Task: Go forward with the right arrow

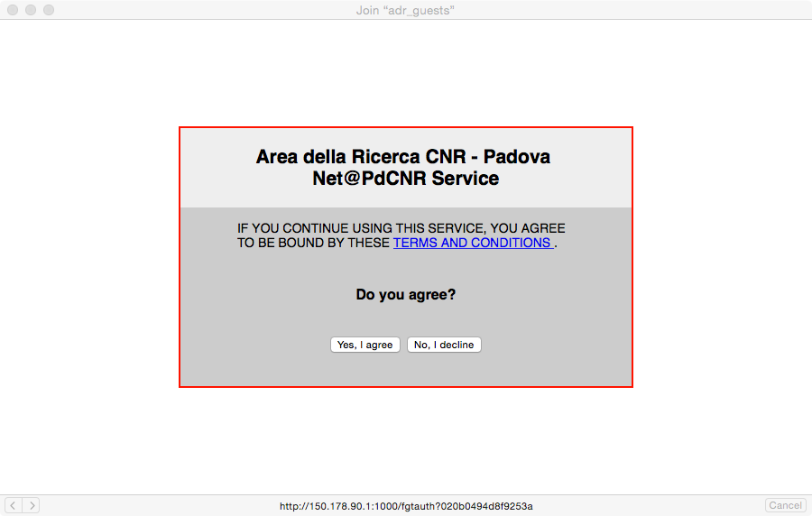Action: (x=31, y=505)
